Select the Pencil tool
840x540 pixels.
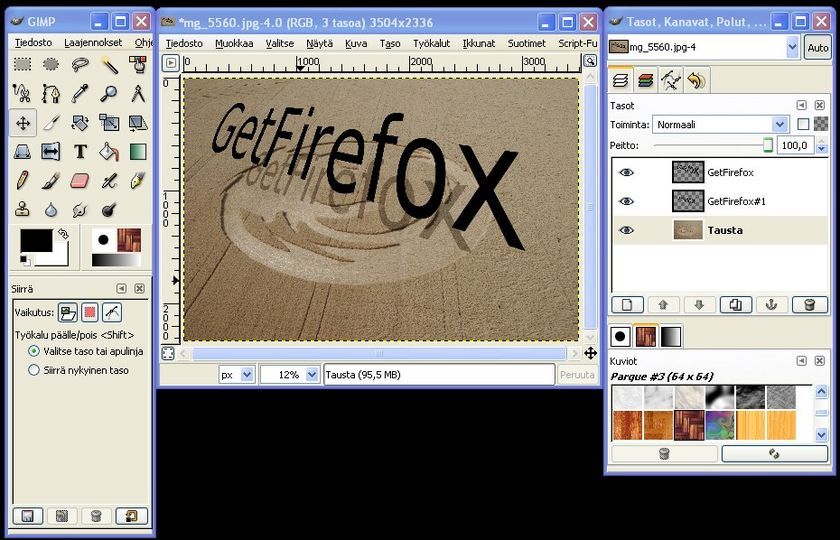coord(22,181)
